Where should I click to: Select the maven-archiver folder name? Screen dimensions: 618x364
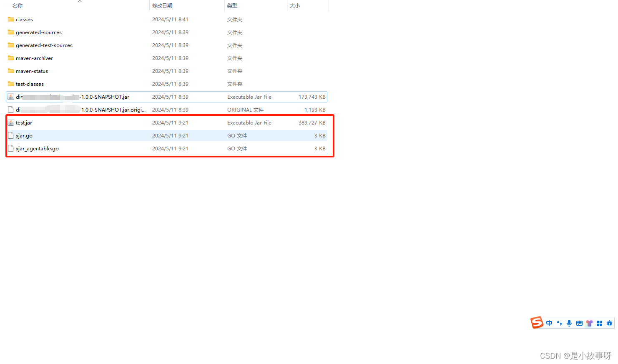tap(34, 58)
